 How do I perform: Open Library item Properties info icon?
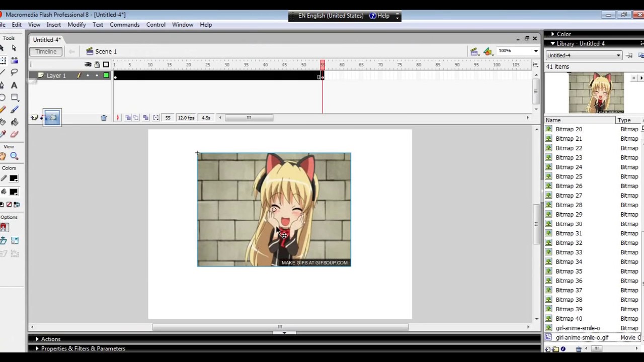[563, 349]
